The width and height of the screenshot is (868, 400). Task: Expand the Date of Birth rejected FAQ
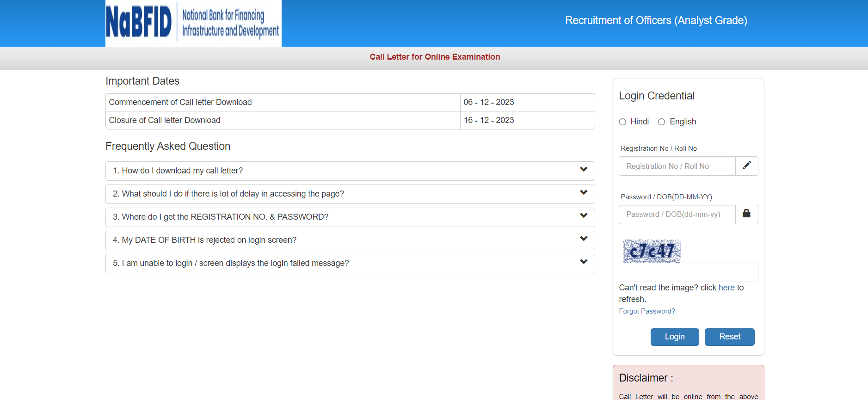coord(204,240)
